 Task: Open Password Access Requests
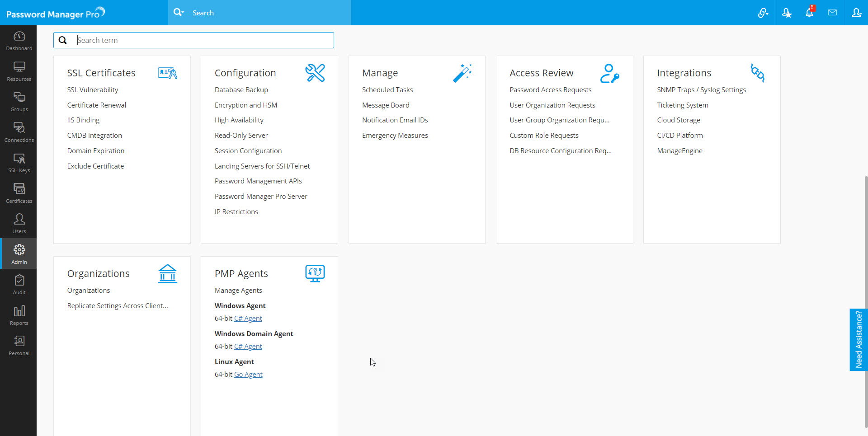click(551, 90)
